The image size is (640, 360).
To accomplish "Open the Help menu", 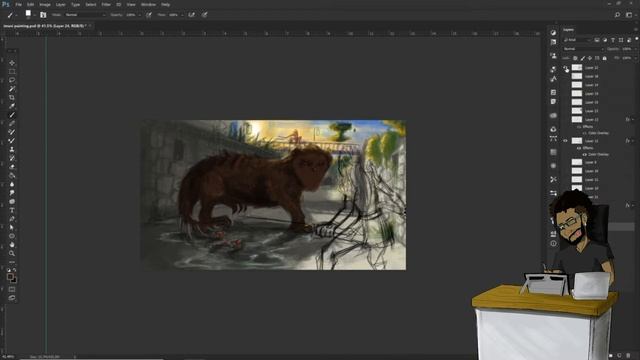I will point(165,4).
